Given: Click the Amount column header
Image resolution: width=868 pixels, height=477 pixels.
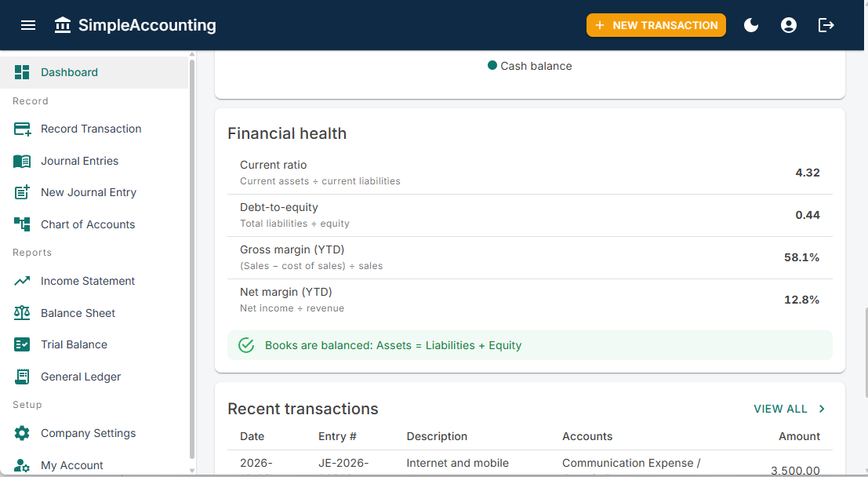Looking at the screenshot, I should (799, 436).
